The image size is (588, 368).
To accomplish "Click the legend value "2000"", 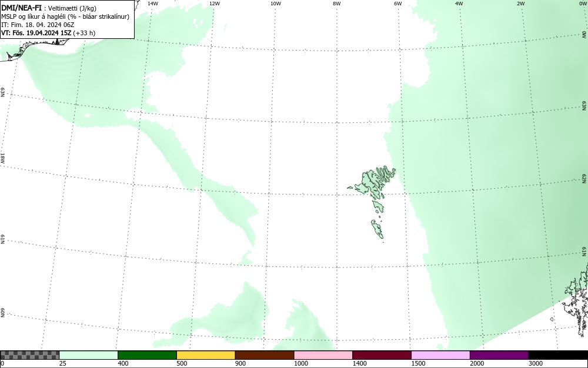I will [477, 363].
